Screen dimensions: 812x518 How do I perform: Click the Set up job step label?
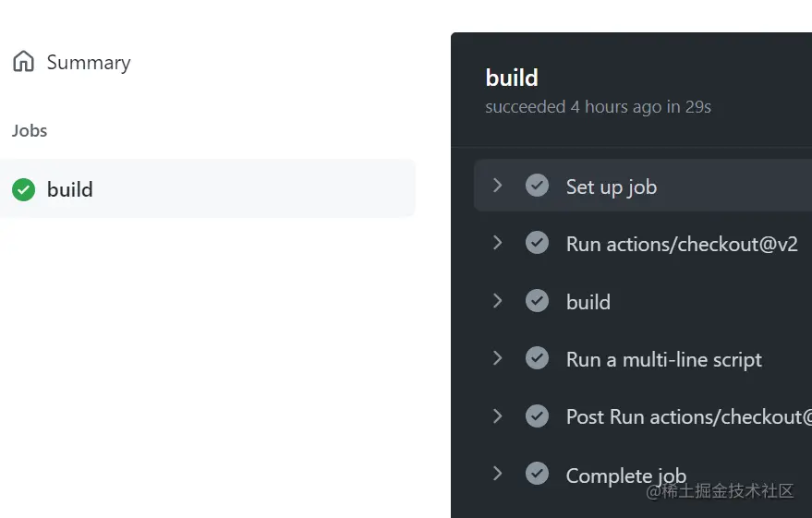coord(611,187)
